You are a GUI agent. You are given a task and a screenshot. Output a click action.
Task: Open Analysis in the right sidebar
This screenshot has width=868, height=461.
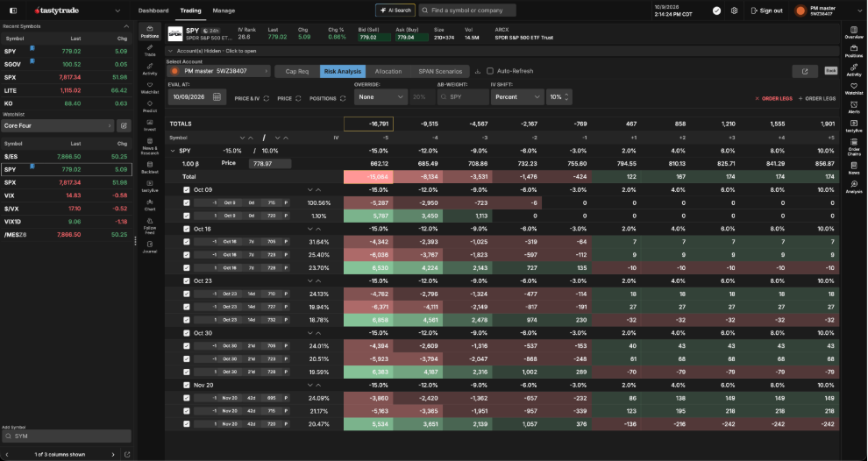click(x=854, y=187)
